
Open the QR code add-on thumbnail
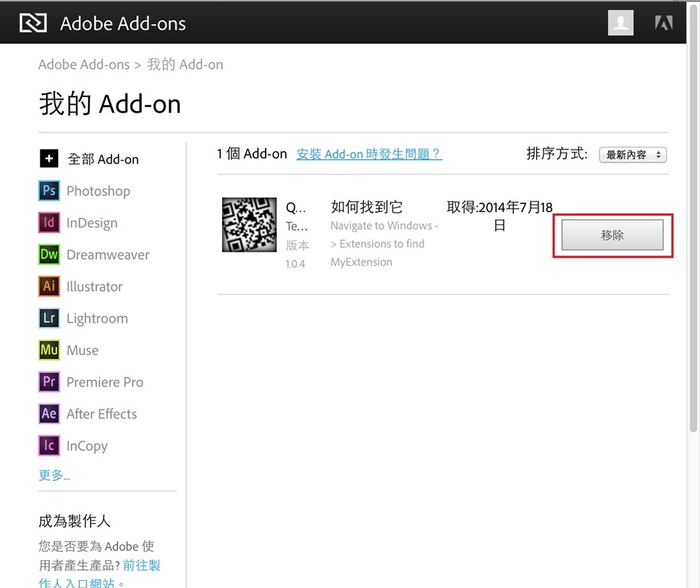pos(249,225)
